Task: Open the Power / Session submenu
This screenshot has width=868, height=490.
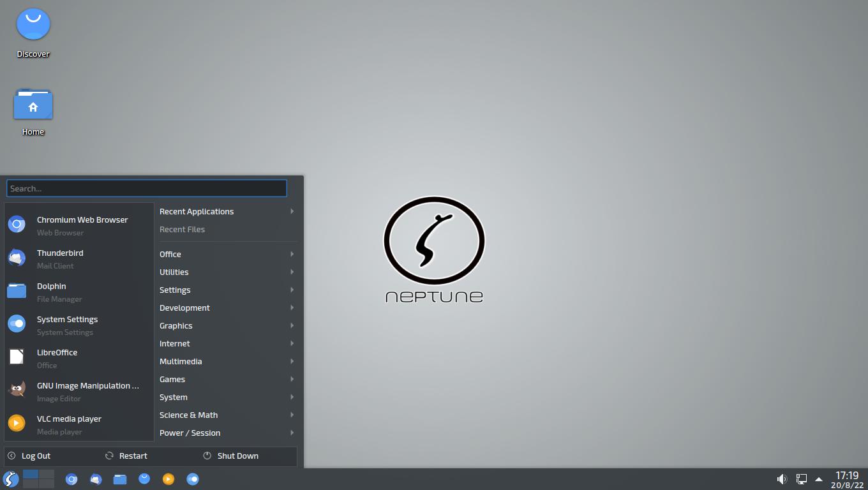Action: [x=227, y=433]
